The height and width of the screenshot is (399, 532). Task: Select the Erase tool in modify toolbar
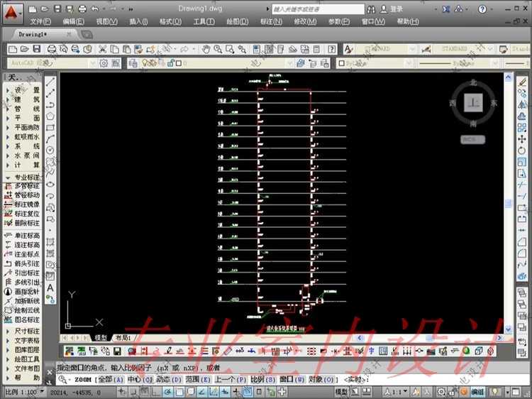pyautogui.click(x=522, y=82)
